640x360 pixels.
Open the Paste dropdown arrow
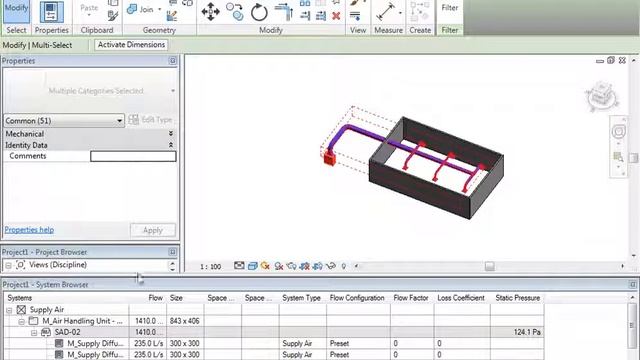pos(89,16)
